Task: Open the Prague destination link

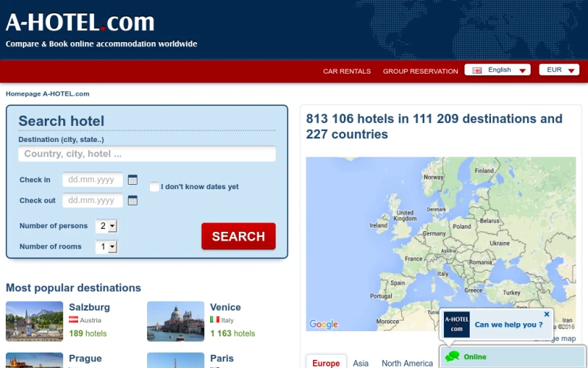Action: 85,358
